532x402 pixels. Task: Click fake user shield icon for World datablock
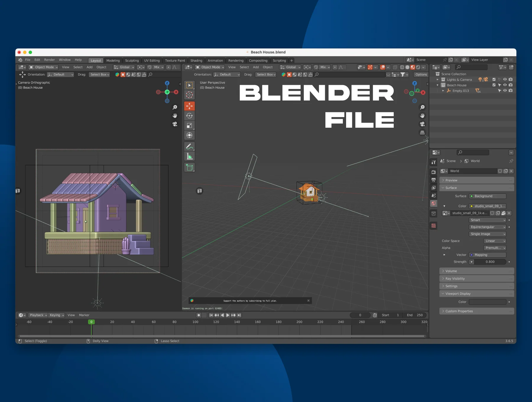pyautogui.click(x=500, y=171)
